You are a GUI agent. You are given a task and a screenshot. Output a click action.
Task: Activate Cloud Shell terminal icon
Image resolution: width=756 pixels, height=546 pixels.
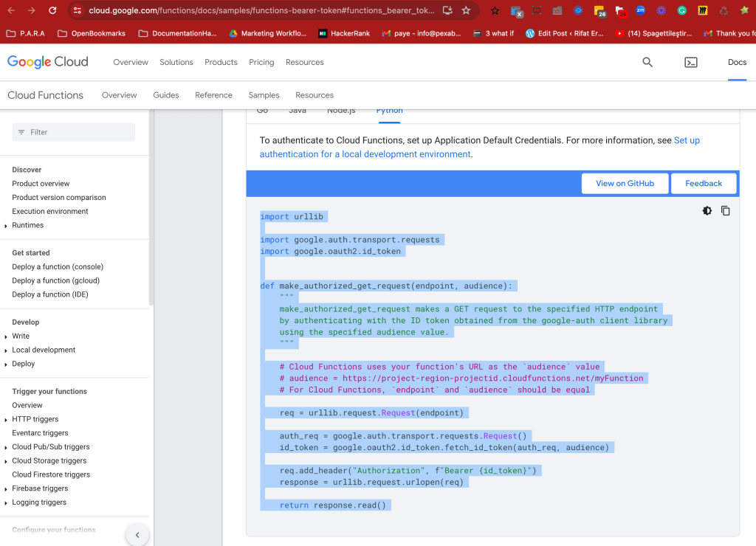click(691, 62)
